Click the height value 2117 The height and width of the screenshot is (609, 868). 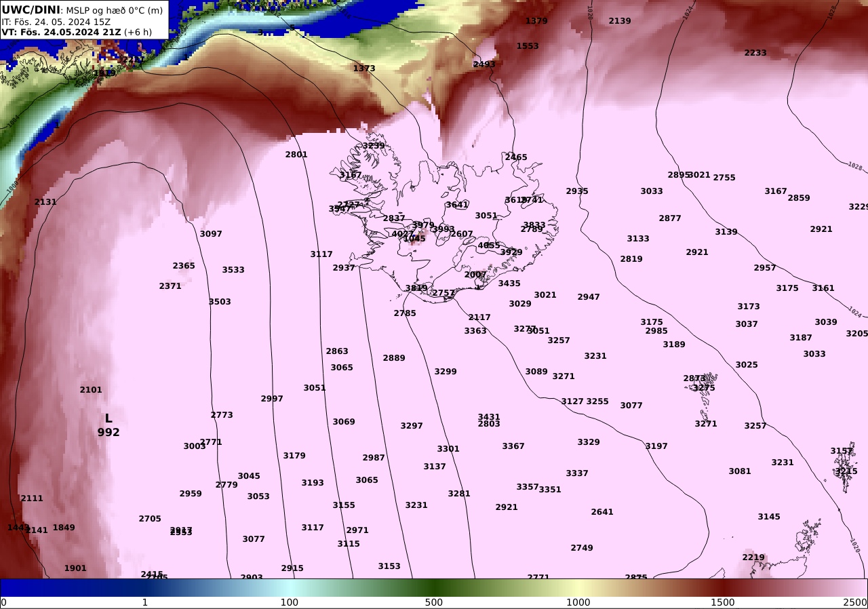[x=479, y=317]
